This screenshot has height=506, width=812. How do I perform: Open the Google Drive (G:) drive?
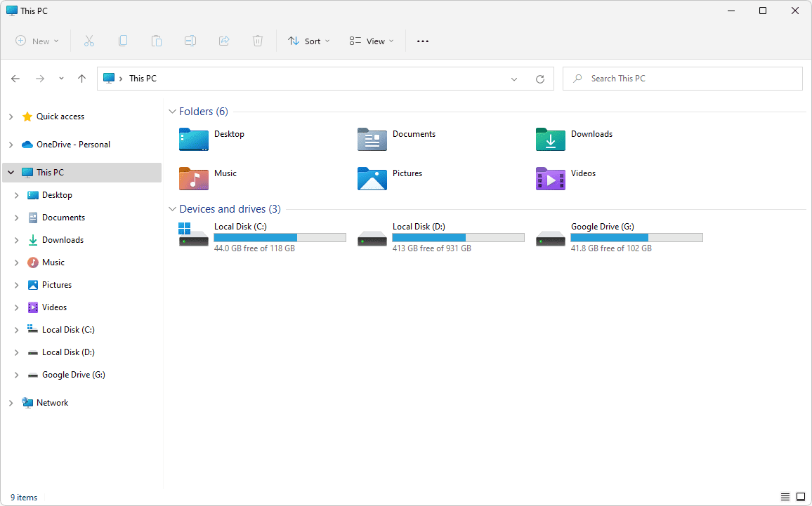(551, 234)
